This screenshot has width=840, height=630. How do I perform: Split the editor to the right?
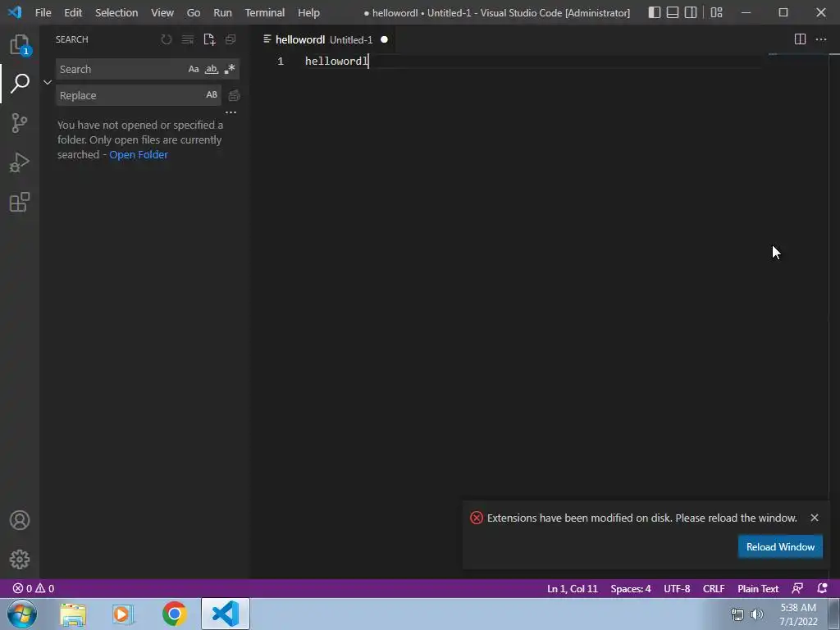800,39
